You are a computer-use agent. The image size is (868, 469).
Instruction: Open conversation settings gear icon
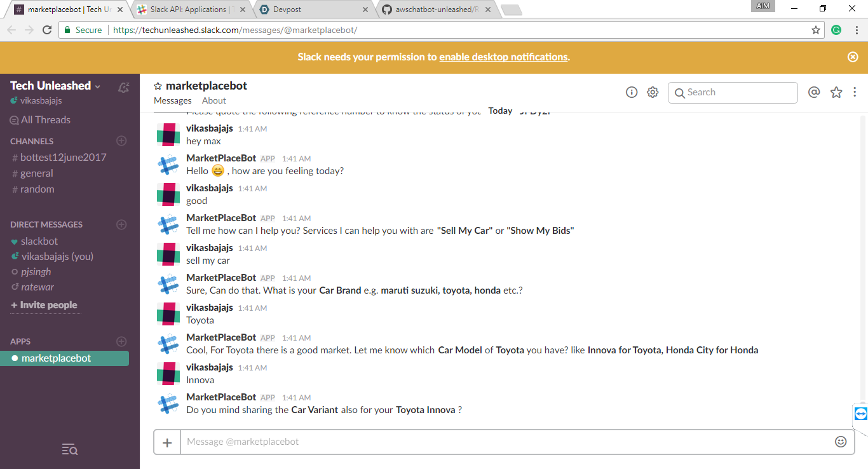pos(653,92)
